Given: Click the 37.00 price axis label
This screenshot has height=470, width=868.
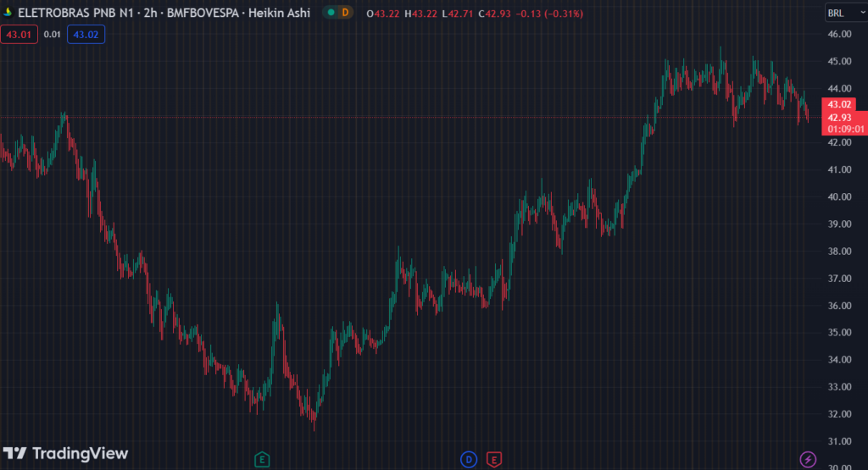Looking at the screenshot, I should click(839, 278).
